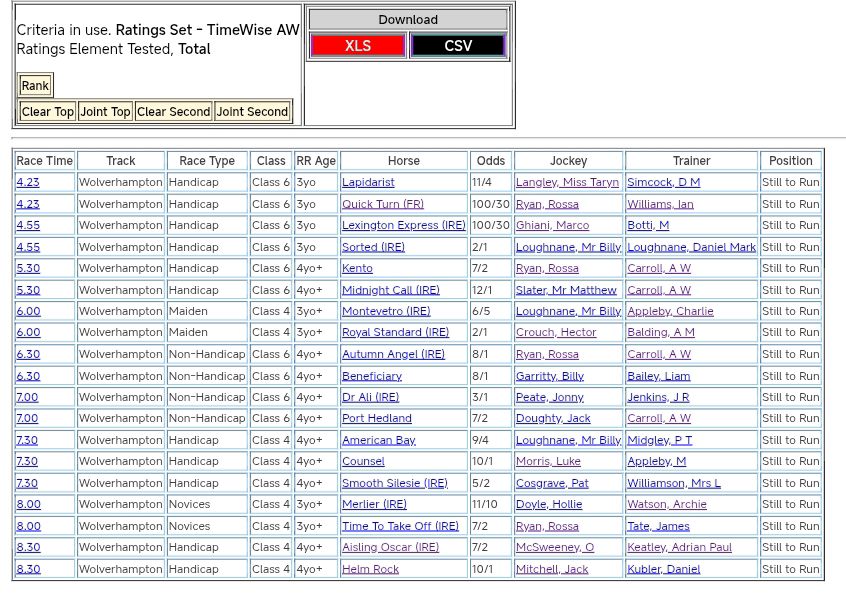
Task: Choose the Joint Second button
Action: tap(252, 112)
